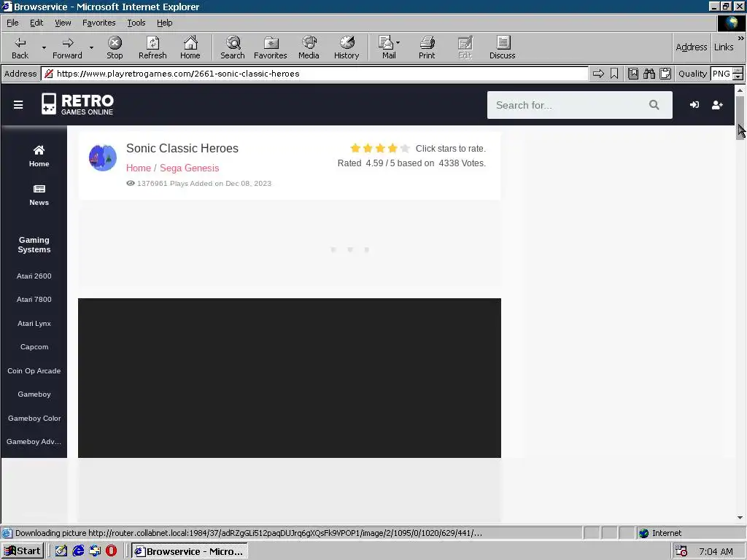This screenshot has height=560, width=747.
Task: Click the black game player area
Action: (x=289, y=378)
